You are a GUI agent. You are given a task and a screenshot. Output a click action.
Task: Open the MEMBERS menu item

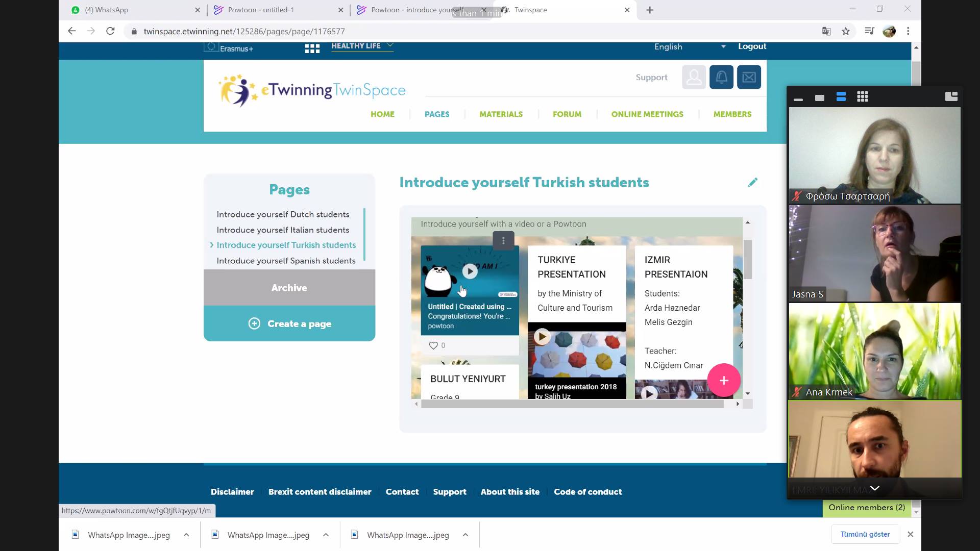pyautogui.click(x=732, y=114)
